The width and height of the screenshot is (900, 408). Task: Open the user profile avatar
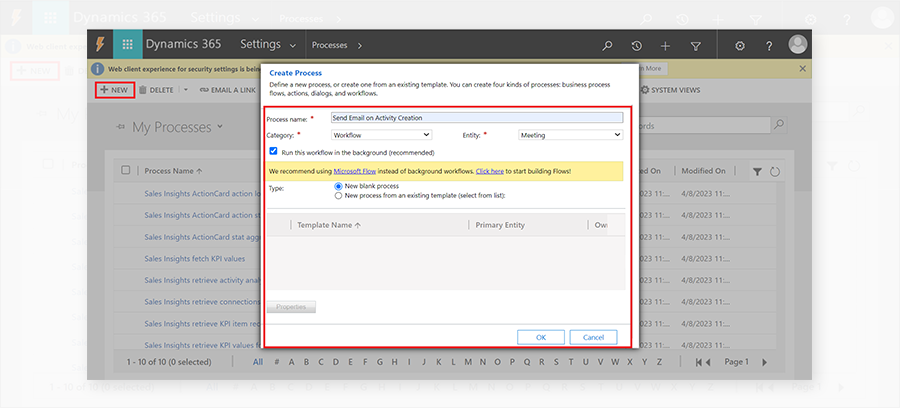[798, 45]
